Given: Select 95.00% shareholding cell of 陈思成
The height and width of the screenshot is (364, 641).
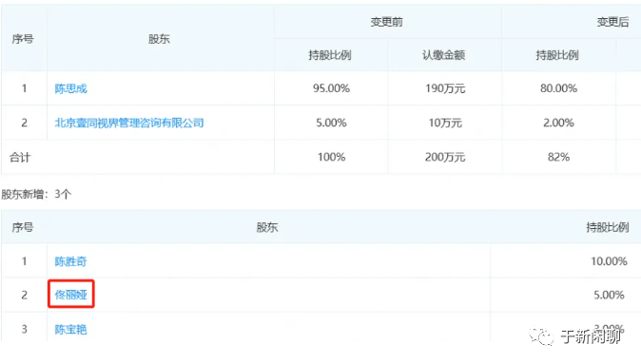Looking at the screenshot, I should pos(331,88).
